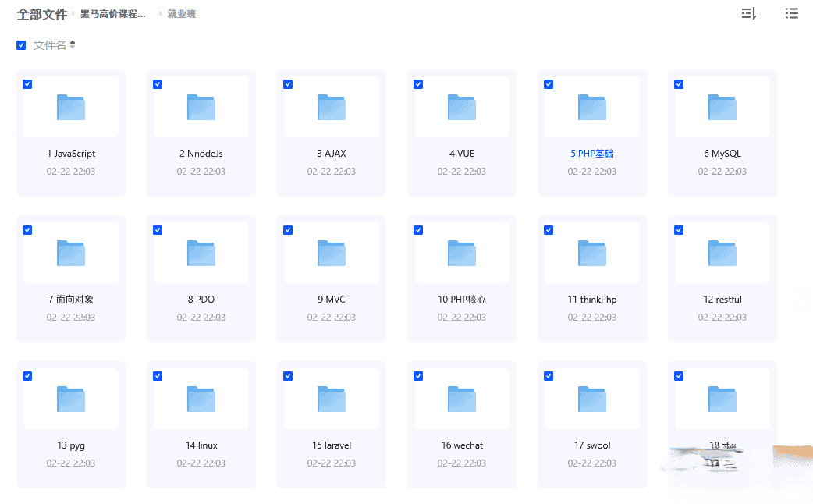This screenshot has width=813, height=504.
Task: Uncheck the 3 AJAX folder checkbox
Action: point(288,84)
